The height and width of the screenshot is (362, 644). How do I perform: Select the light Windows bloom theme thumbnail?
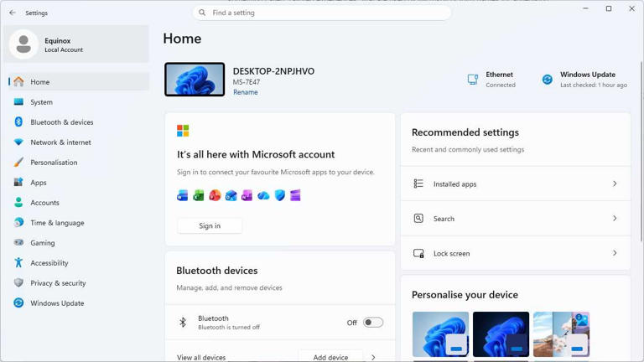click(440, 334)
